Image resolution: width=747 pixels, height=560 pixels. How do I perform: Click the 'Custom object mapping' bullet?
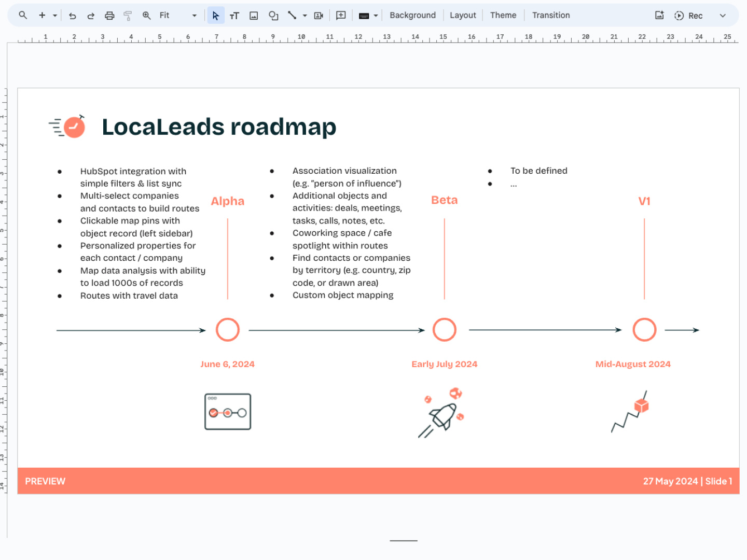343,295
